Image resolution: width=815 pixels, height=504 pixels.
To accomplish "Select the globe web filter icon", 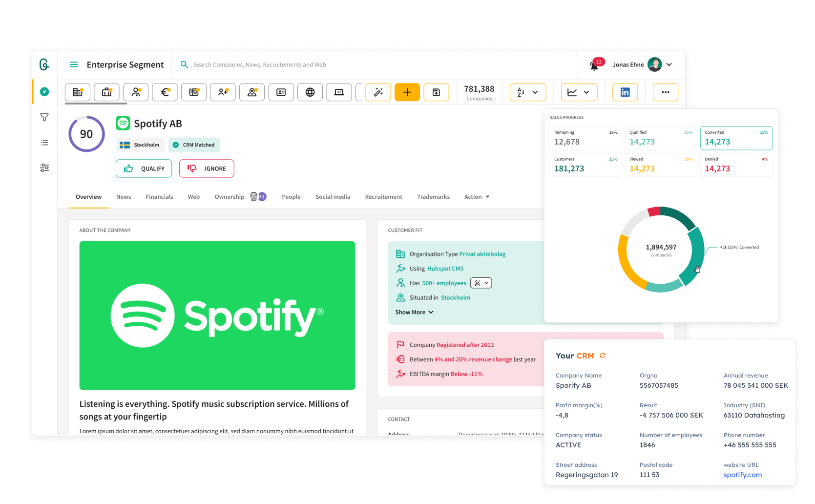I will (x=310, y=92).
